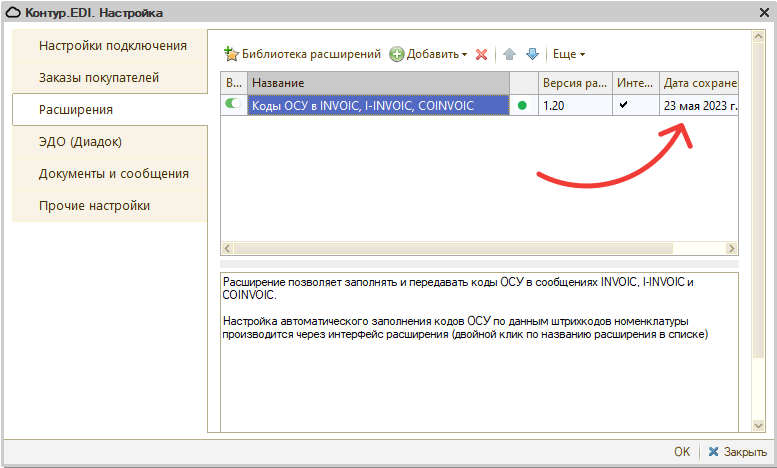Click the Закрыть button
The image size is (777, 468).
(x=738, y=452)
